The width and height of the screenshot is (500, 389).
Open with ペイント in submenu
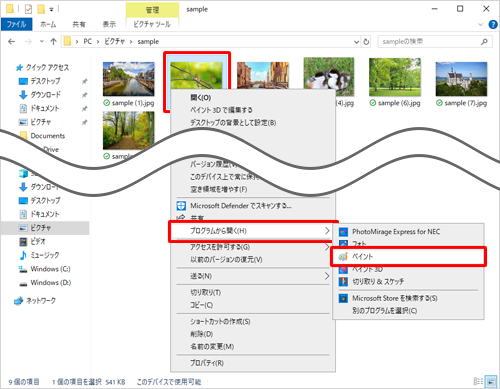click(x=408, y=257)
